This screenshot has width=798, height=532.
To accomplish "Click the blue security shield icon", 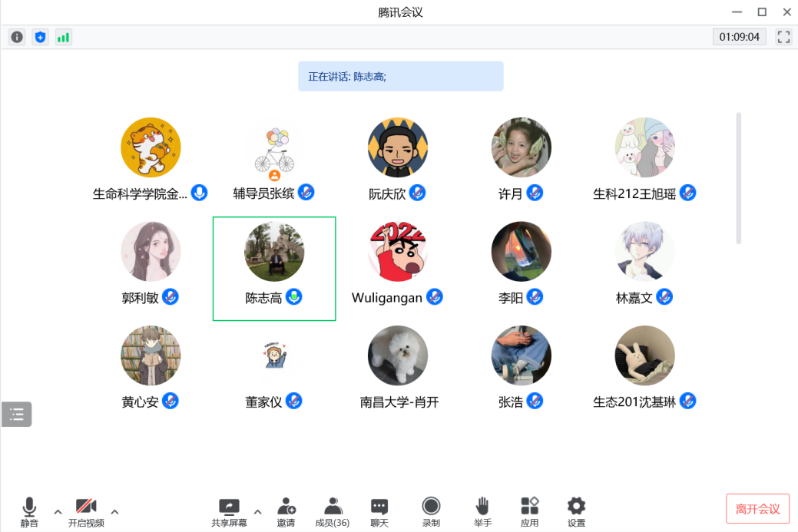I will tap(40, 37).
